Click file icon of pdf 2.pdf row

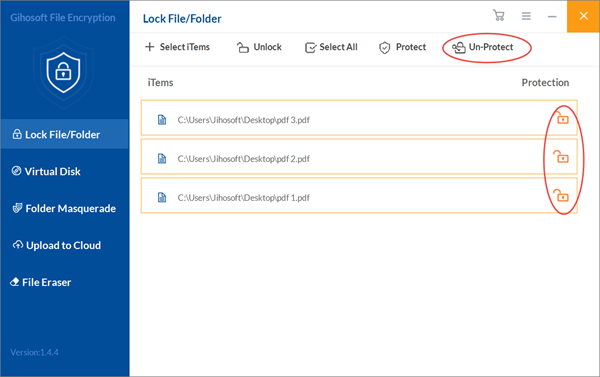(162, 158)
